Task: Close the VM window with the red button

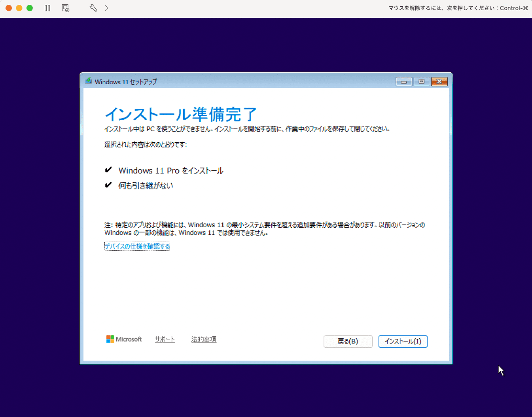Action: (9, 8)
